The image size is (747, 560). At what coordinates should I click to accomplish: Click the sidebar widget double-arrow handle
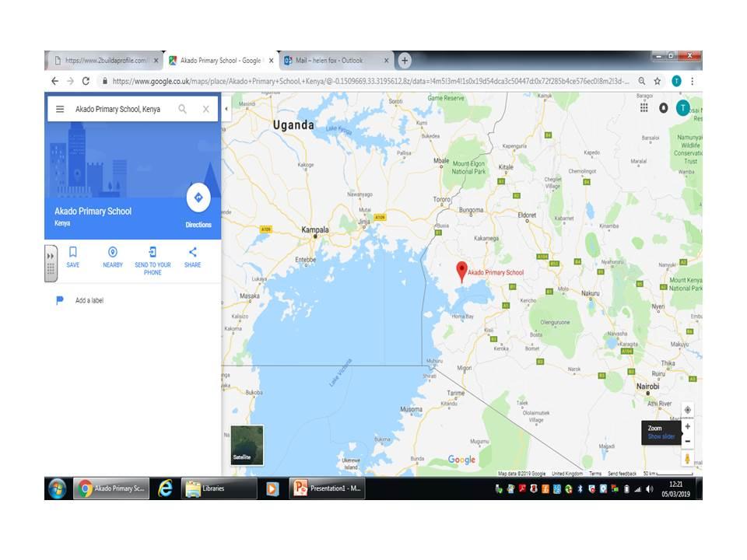pos(51,256)
